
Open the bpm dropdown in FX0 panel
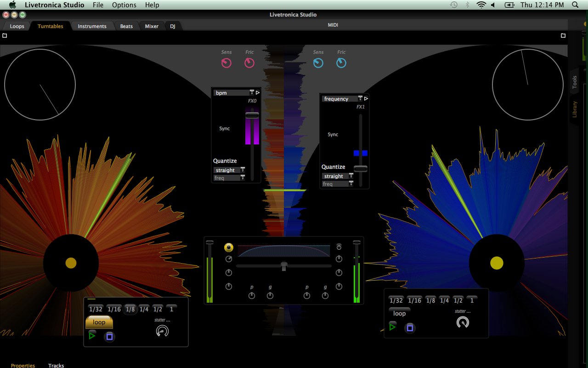[x=234, y=92]
